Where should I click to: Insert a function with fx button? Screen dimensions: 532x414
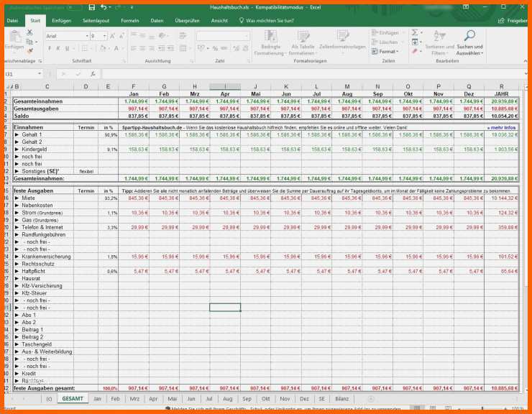pos(93,74)
